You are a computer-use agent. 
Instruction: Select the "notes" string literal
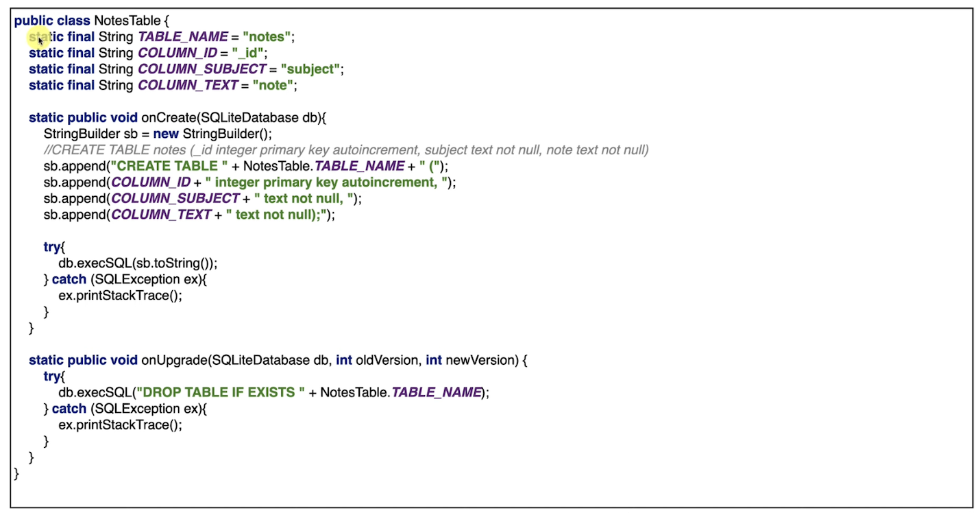(266, 36)
